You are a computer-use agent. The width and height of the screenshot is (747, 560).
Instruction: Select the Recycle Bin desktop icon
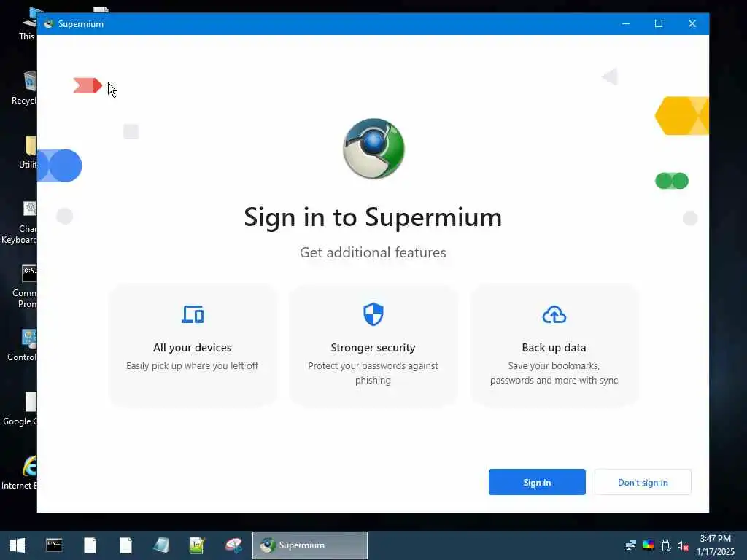pyautogui.click(x=24, y=88)
